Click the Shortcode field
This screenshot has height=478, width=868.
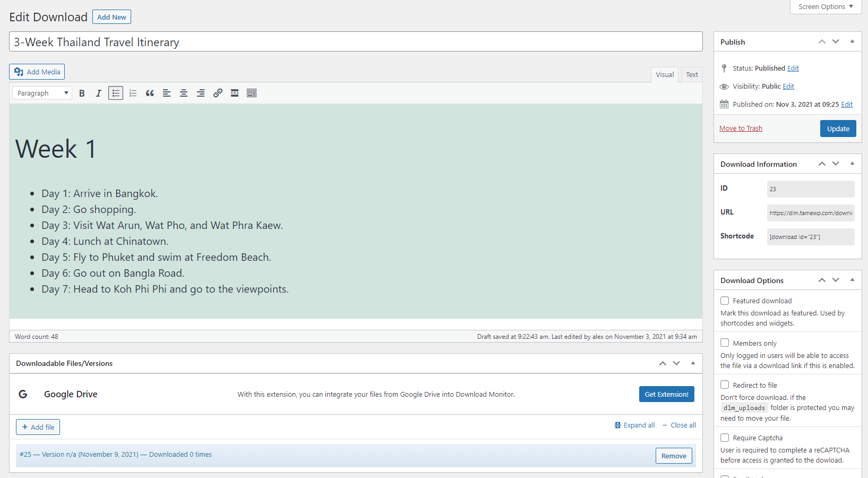click(x=810, y=237)
